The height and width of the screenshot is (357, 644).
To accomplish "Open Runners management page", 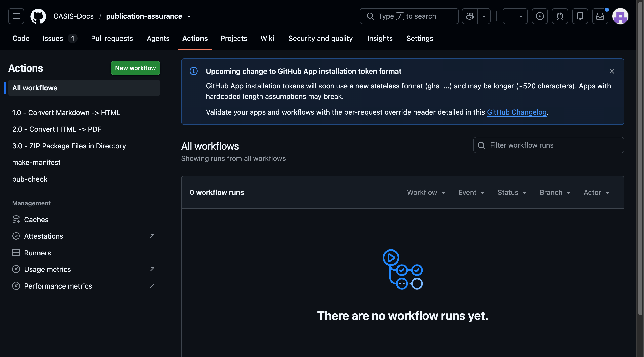I will click(84, 253).
